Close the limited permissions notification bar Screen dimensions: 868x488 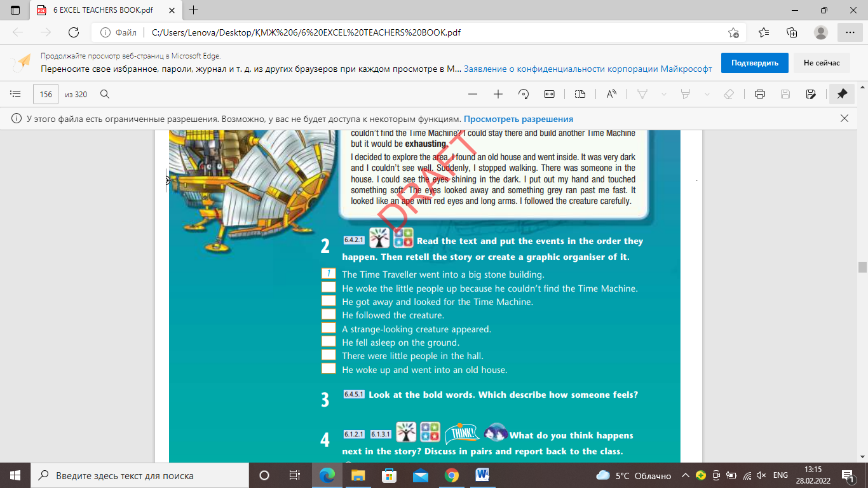tap(844, 118)
